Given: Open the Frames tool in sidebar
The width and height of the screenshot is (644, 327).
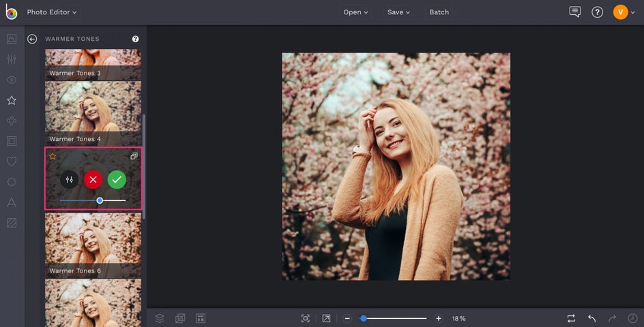Looking at the screenshot, I should tap(12, 141).
